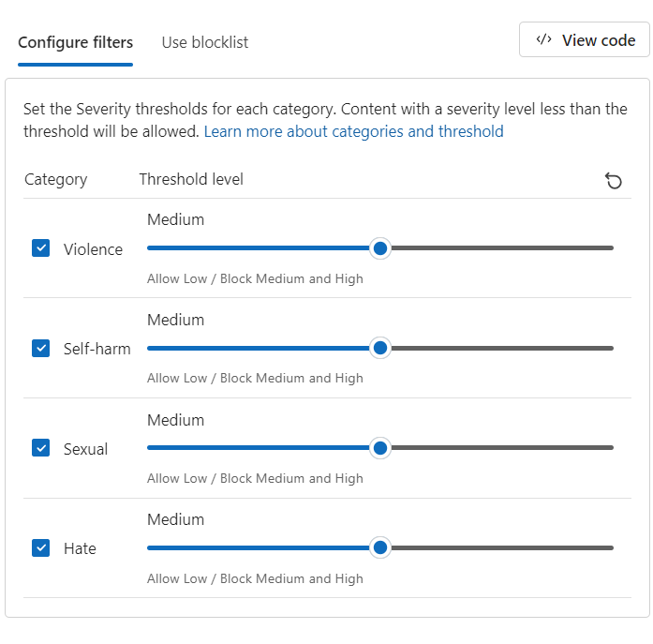Click the Hate category label
This screenshot has width=653, height=644.
click(x=80, y=548)
